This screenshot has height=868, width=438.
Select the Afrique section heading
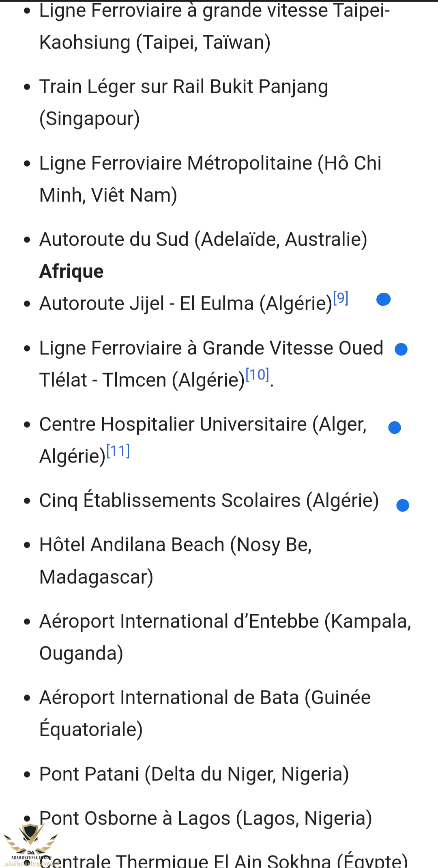[x=71, y=271]
